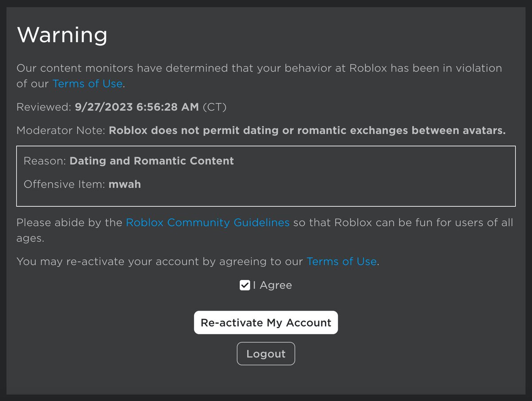Select the reason Dating and Romantic Content
Viewport: 532px width, 401px height.
click(151, 161)
